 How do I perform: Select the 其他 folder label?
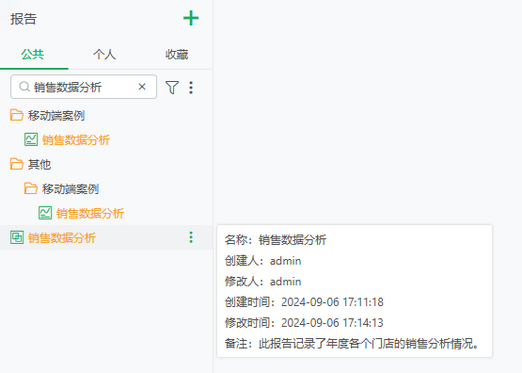(x=39, y=164)
